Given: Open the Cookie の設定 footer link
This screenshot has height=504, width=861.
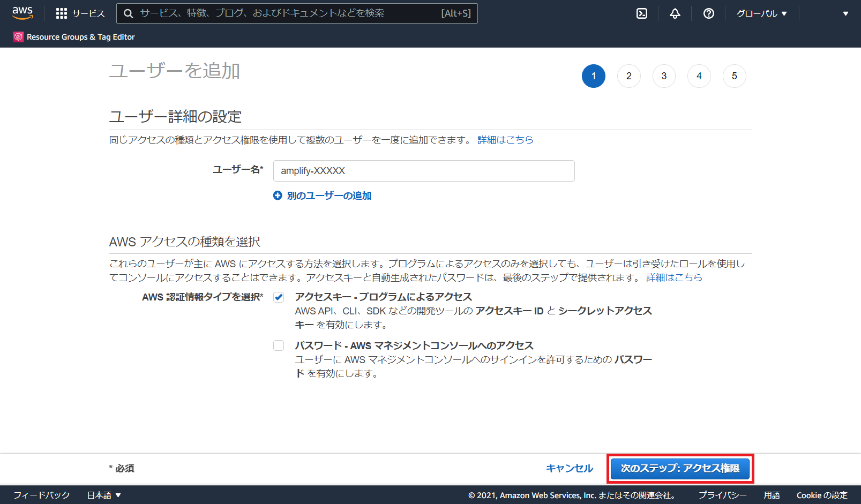Looking at the screenshot, I should (821, 495).
